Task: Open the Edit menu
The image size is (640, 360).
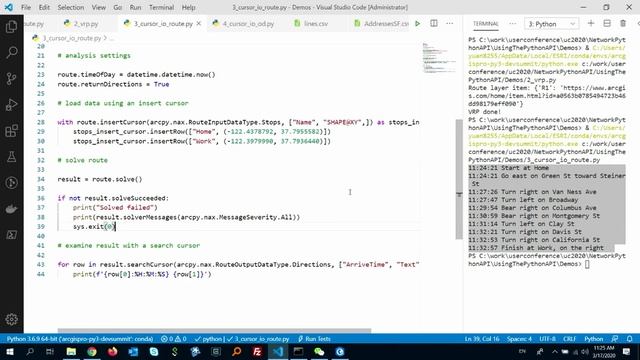Action: point(44,7)
